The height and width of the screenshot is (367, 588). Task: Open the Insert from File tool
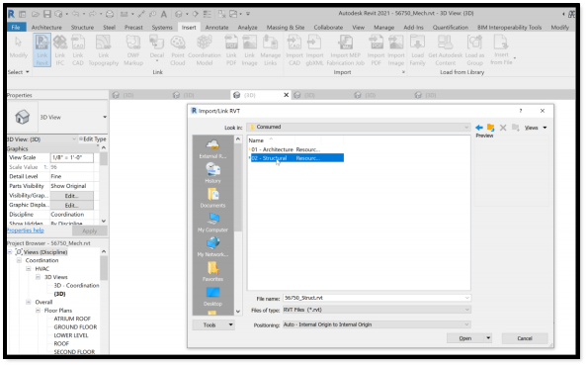(x=501, y=49)
